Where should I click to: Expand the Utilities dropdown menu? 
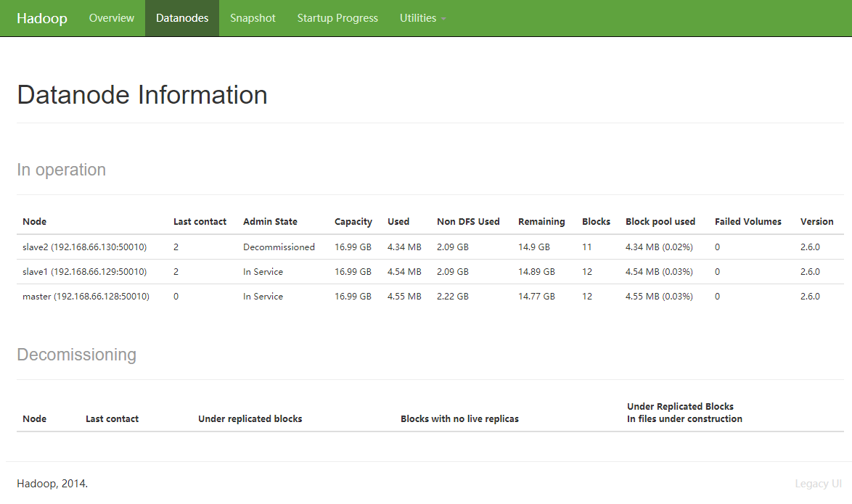point(422,18)
